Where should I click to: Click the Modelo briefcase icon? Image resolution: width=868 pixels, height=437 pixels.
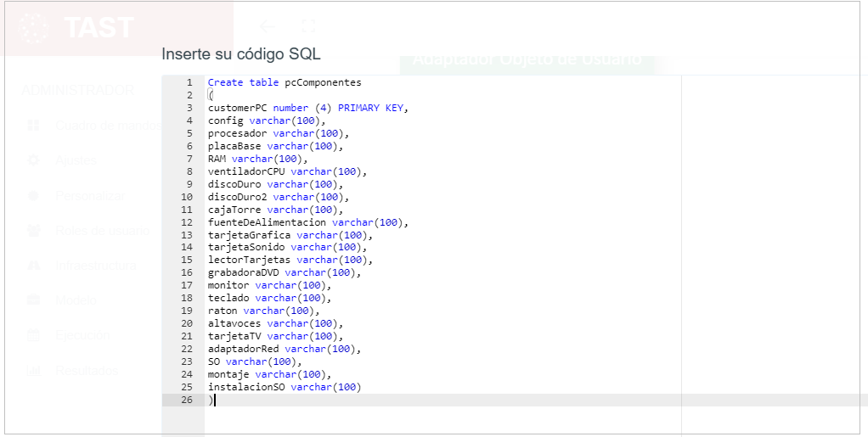click(x=34, y=300)
